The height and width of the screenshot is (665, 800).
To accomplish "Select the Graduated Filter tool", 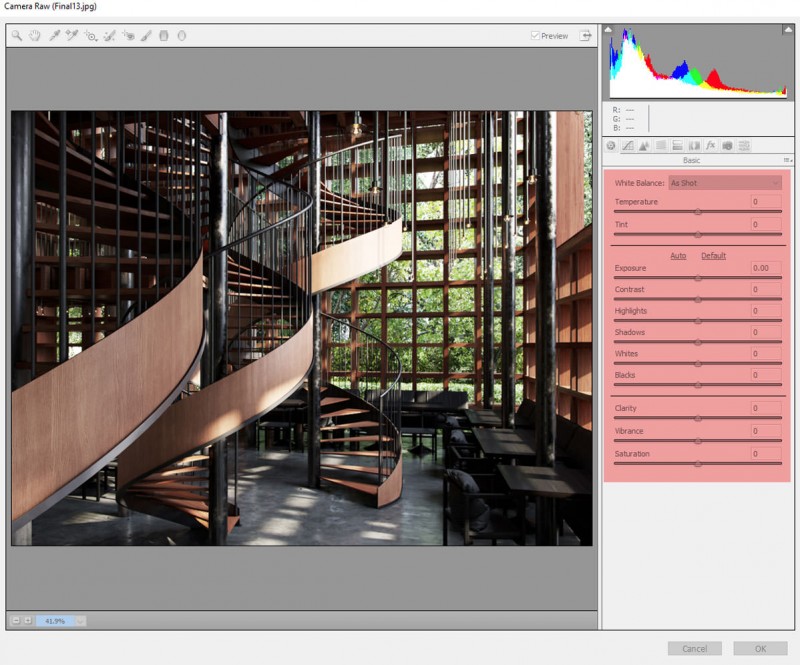I will [x=164, y=36].
